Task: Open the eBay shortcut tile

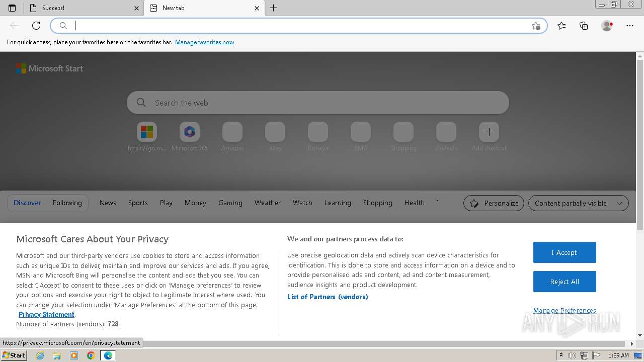Action: (x=275, y=137)
